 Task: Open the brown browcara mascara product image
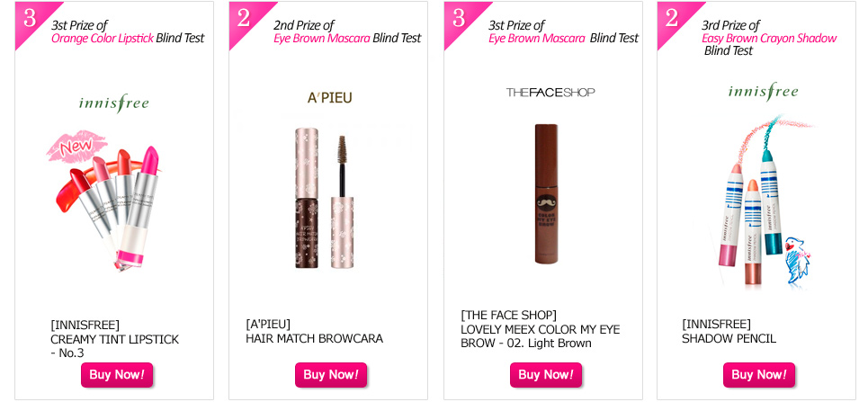point(324,198)
